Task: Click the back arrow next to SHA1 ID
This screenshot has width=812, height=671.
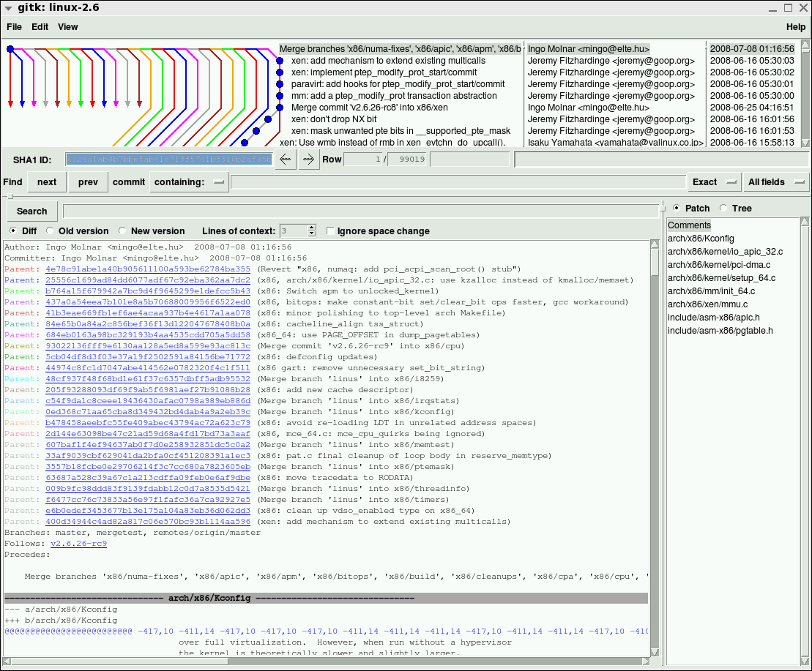Action: 286,159
